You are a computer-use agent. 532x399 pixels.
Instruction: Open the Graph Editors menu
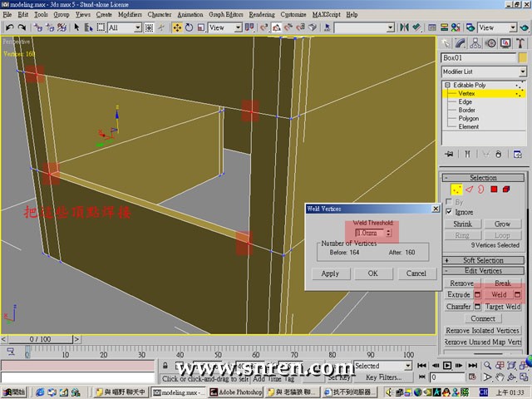point(226,15)
